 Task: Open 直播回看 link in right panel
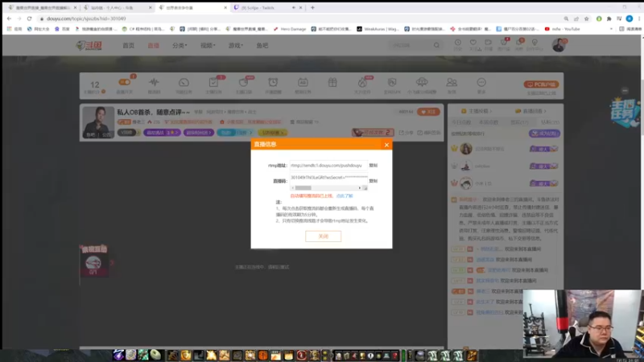click(x=530, y=111)
